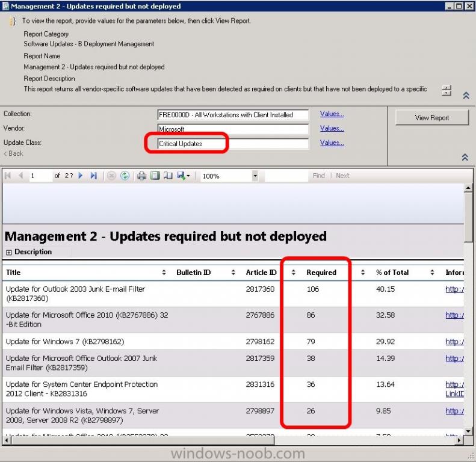476x462 pixels.
Task: Select Required value 26
Action: click(x=311, y=411)
